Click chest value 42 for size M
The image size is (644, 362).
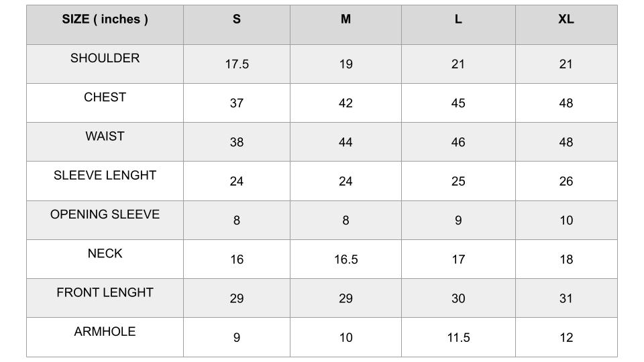pyautogui.click(x=345, y=103)
